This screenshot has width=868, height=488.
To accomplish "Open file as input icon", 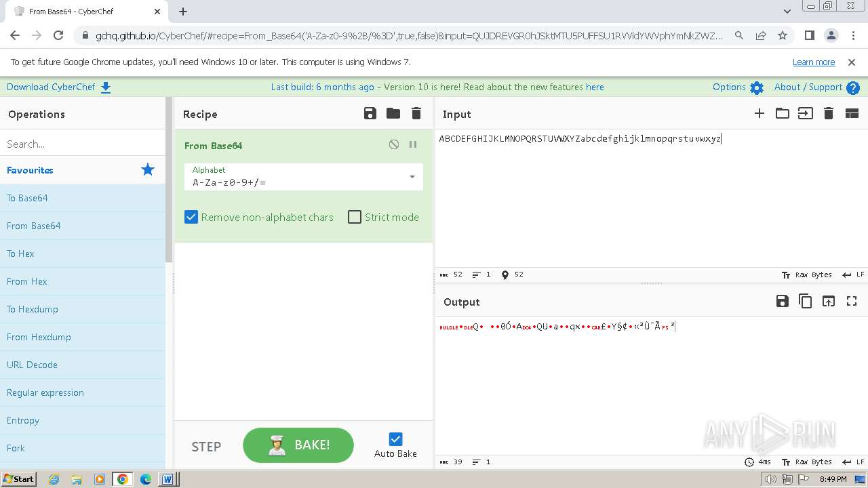I will click(806, 114).
